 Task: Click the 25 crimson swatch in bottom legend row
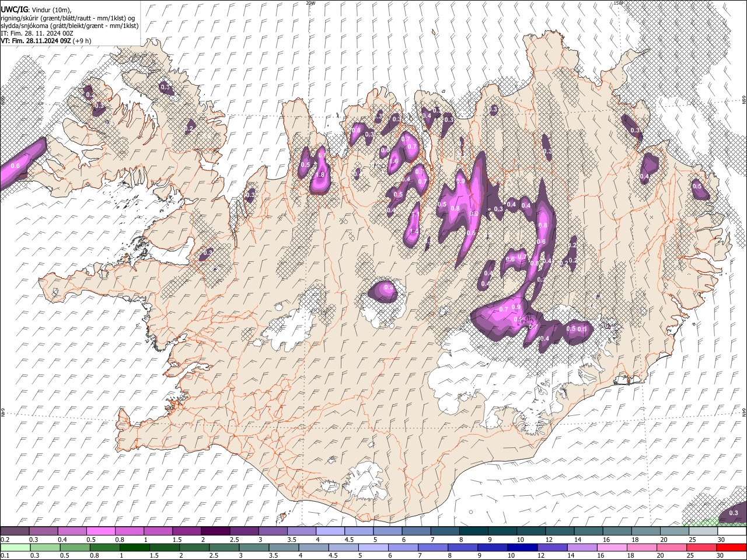(x=702, y=547)
